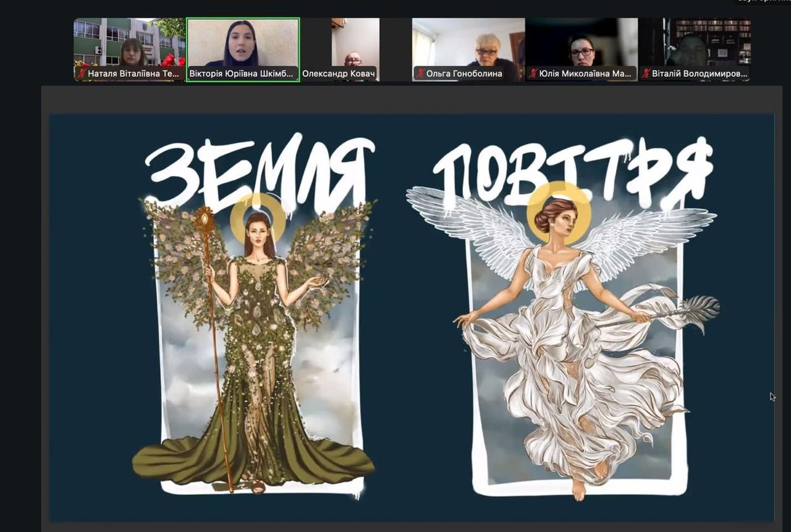Click the Вікторія Юріївна Шкімб... name label
The height and width of the screenshot is (532, 791).
pyautogui.click(x=242, y=74)
